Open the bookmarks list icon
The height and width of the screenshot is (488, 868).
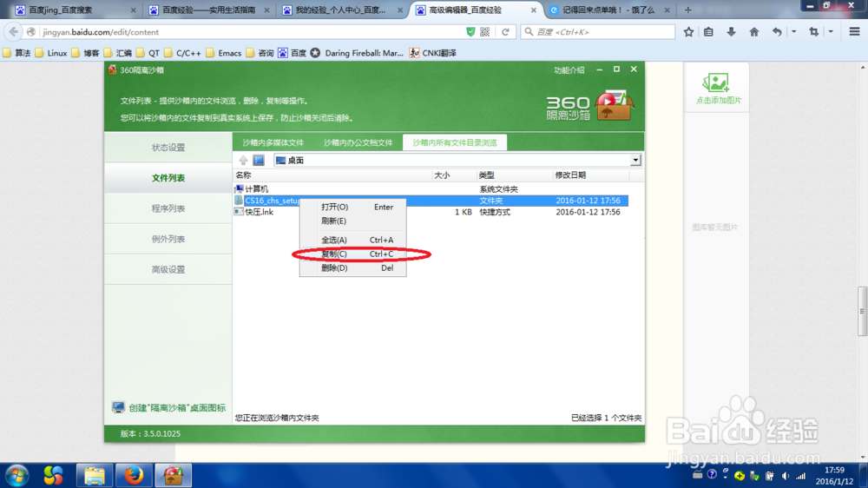point(708,32)
